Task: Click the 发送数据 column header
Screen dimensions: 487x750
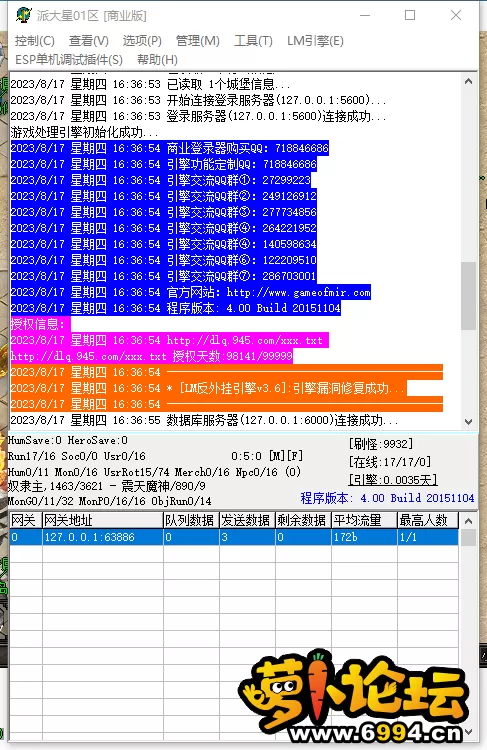Action: click(x=247, y=520)
